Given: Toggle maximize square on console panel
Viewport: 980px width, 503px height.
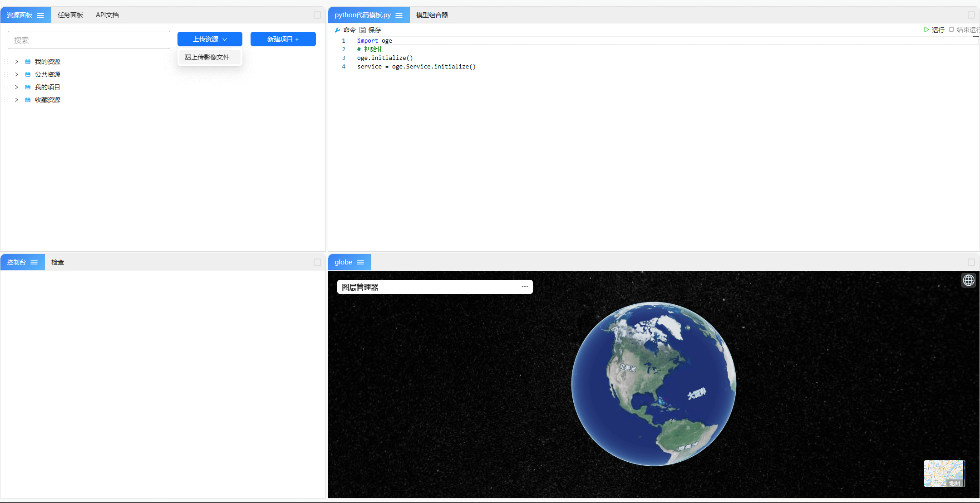Looking at the screenshot, I should point(317,262).
